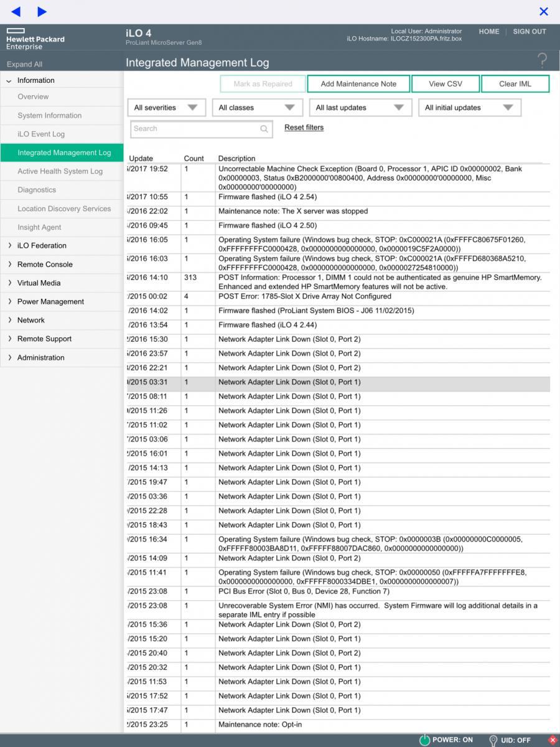Open the help question mark icon
The image size is (560, 747).
point(542,61)
